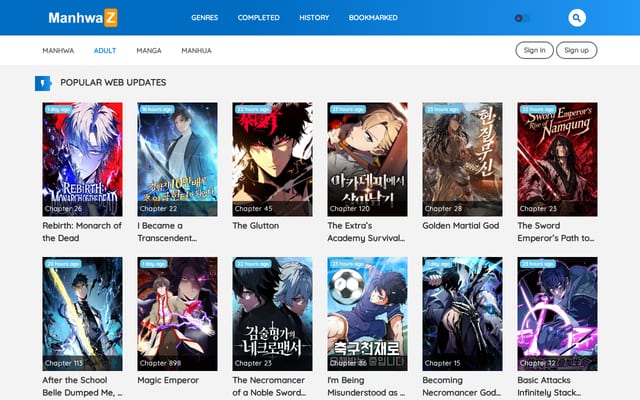Click title link Rebirth: Monarch of the Dead
This screenshot has height=400, width=640.
82,232
